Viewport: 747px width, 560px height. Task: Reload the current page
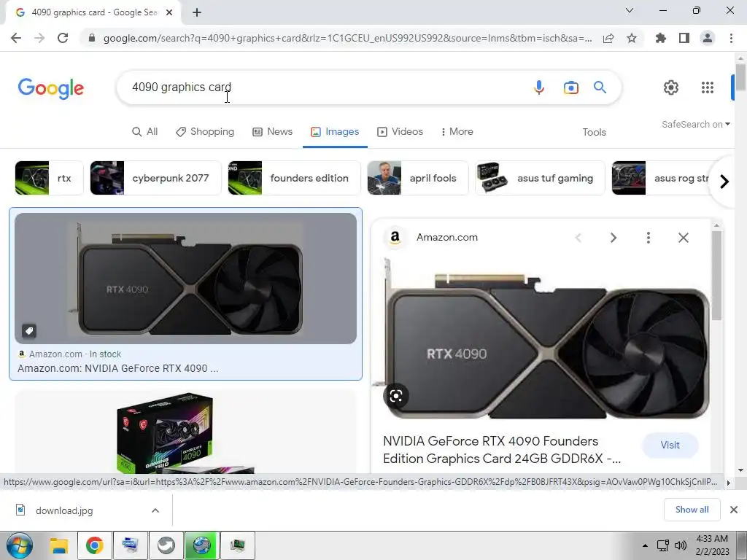[x=63, y=38]
